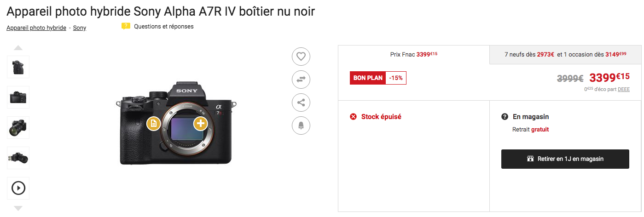This screenshot has width=644, height=217.
Task: Open Appareil photo hybride breadcrumb link
Action: pyautogui.click(x=36, y=28)
